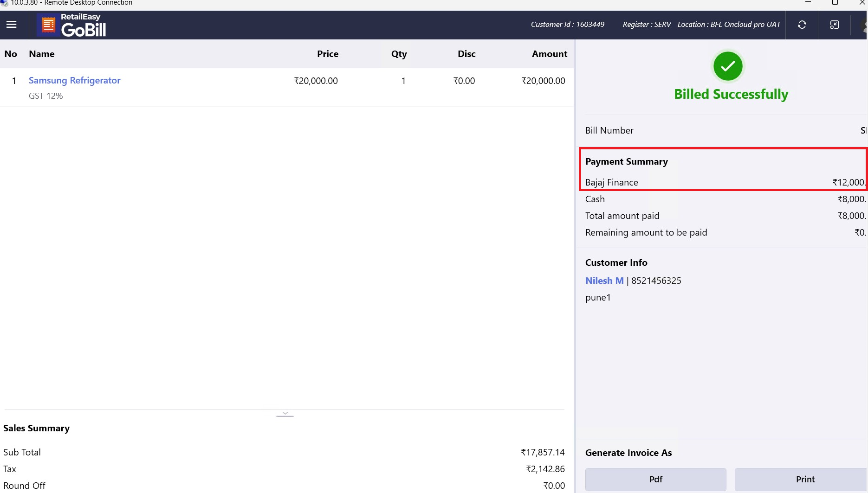
Task: Click the green billed success checkmark
Action: [x=728, y=66]
